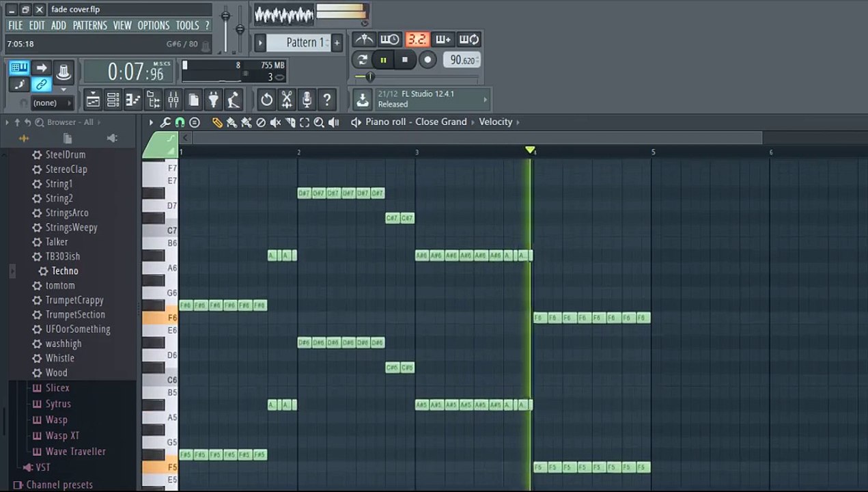
Task: Open the Playlist view icon
Action: click(93, 100)
